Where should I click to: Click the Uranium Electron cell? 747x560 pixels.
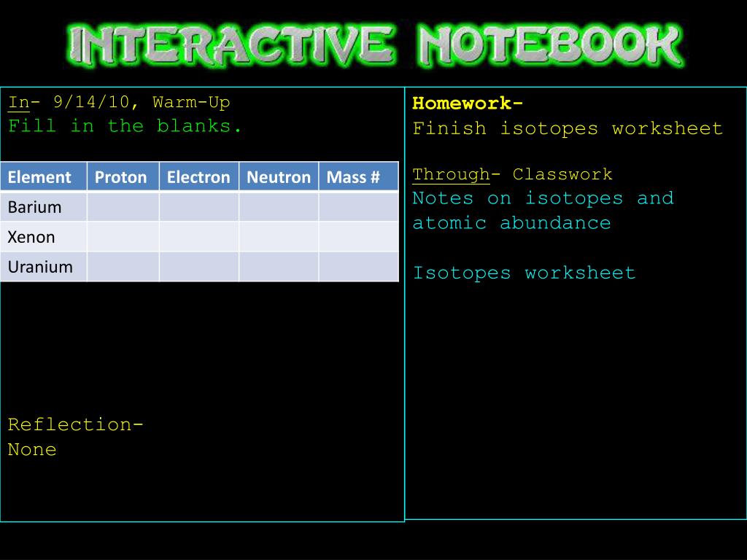coord(199,267)
